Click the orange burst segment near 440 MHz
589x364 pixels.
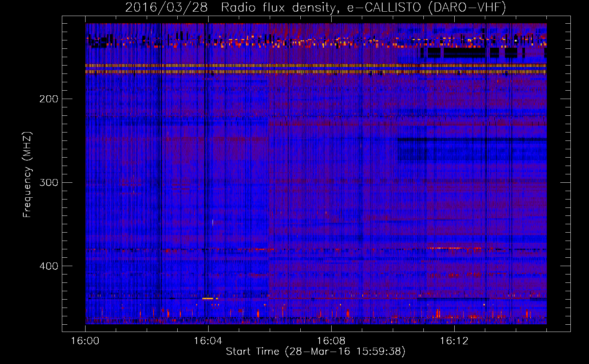coord(208,298)
